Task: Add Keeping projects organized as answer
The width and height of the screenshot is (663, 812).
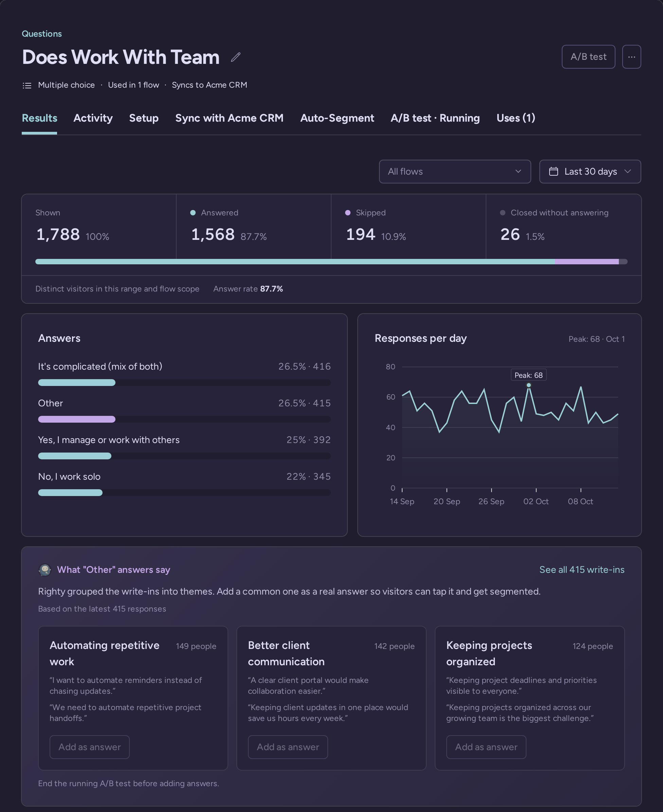Action: point(486,747)
